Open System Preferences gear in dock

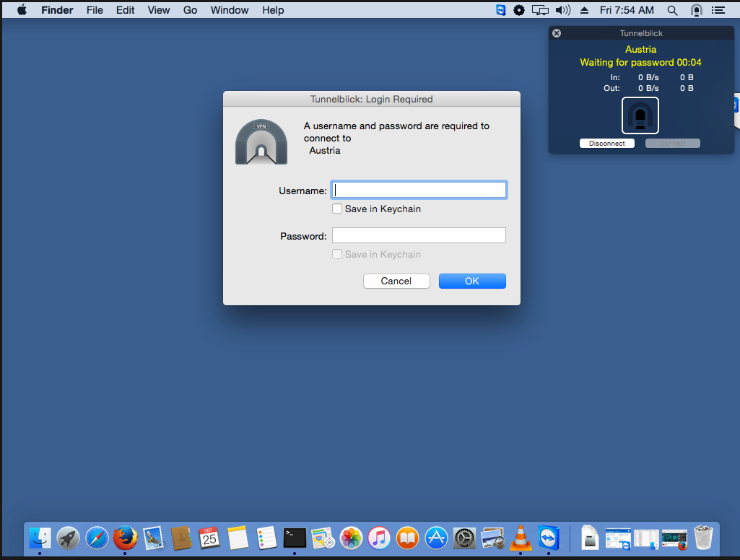[x=464, y=538]
